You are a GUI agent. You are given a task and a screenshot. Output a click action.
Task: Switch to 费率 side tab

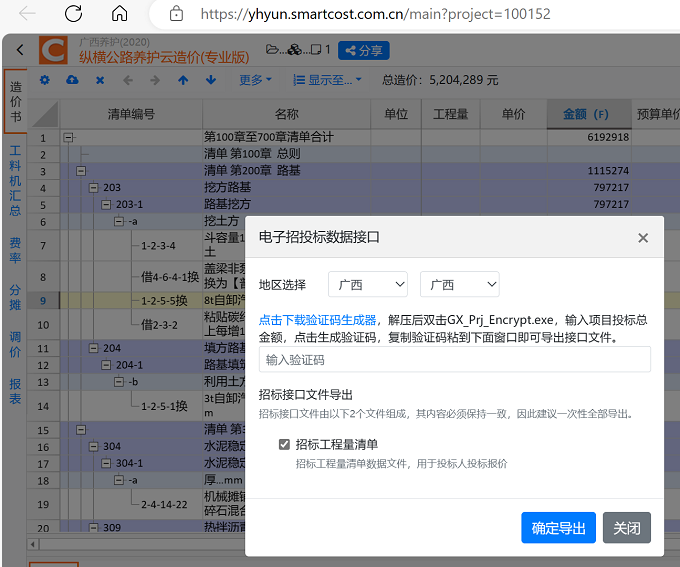point(15,250)
